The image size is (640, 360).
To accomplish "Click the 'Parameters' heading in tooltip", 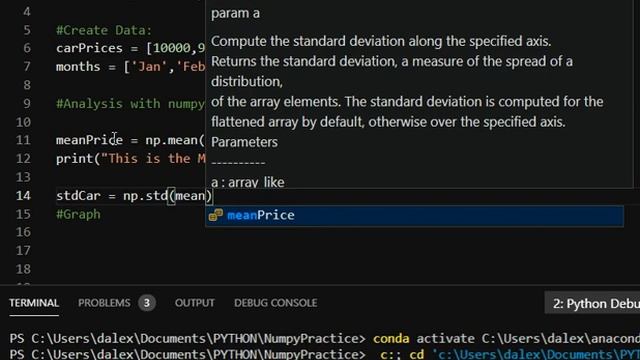I will pos(244,142).
